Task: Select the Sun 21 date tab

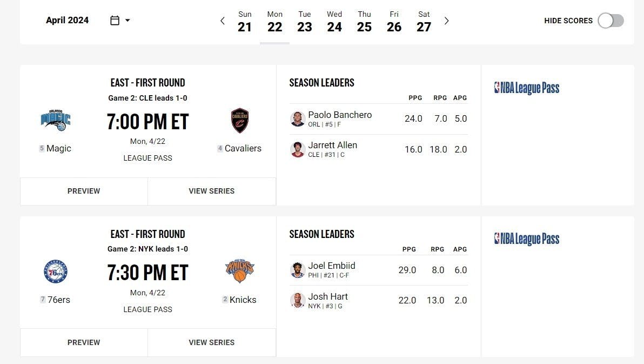Action: point(245,22)
